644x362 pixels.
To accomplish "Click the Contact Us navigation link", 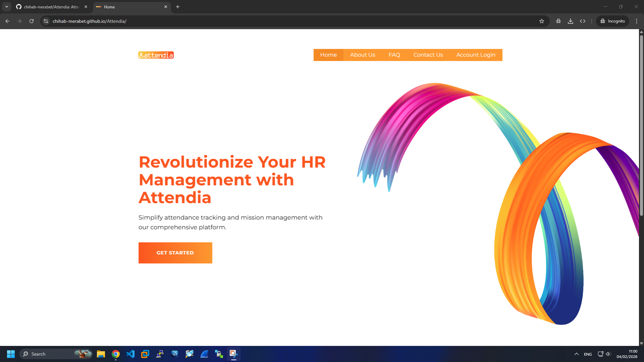I will tap(428, 55).
